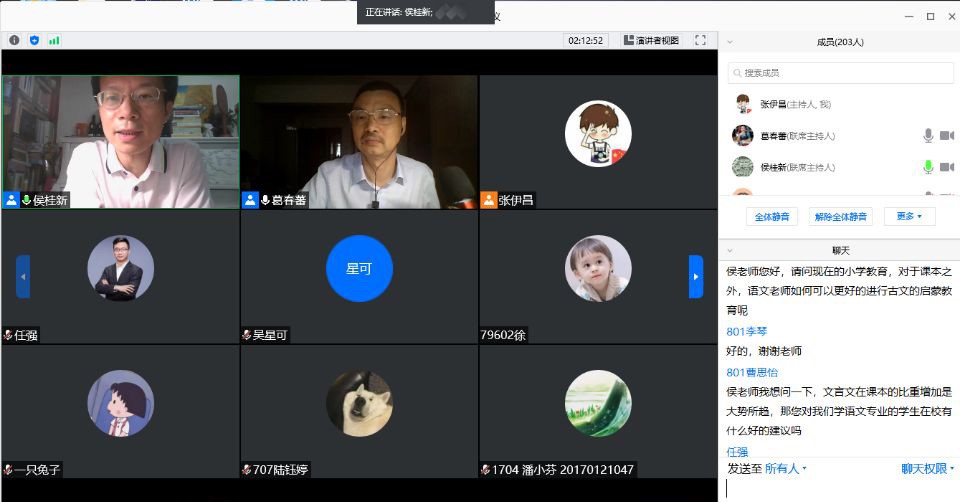Viewport: 960px width, 502px height.
Task: Go to the previous page of video tiles
Action: click(23, 276)
